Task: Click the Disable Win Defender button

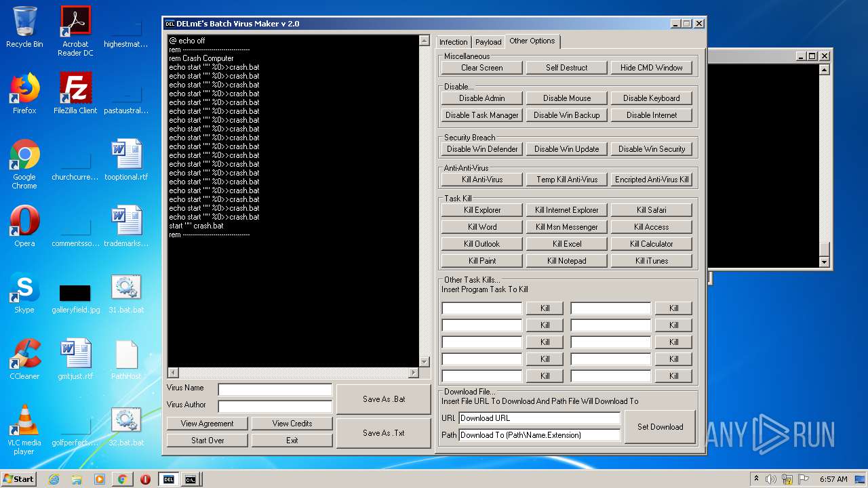Action: pos(482,149)
